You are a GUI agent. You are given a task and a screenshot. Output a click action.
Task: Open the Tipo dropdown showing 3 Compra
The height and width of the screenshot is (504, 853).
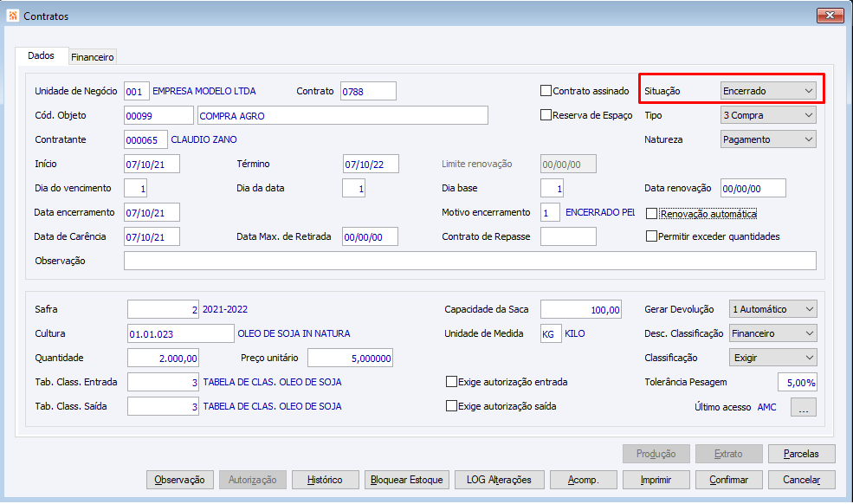pos(768,115)
